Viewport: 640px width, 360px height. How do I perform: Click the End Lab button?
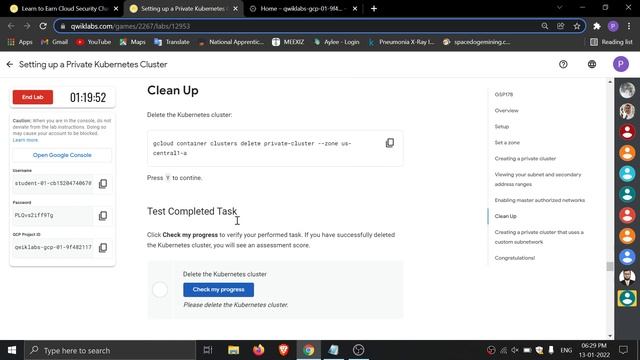coord(33,97)
